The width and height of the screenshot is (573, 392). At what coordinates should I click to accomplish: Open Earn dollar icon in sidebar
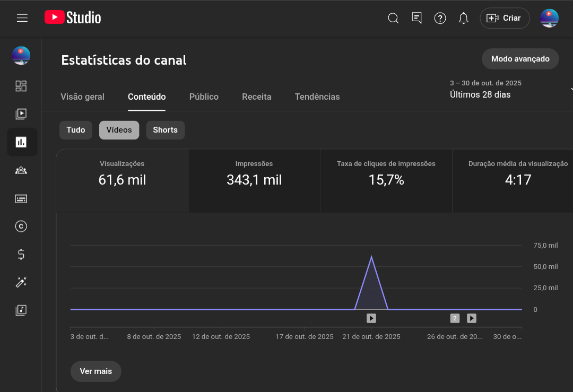click(x=21, y=255)
